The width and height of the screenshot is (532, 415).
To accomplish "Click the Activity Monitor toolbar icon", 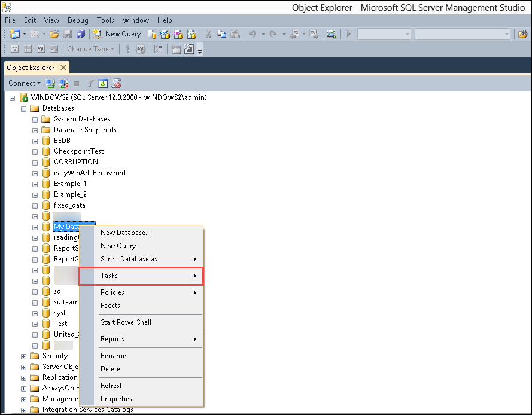I will coord(331,34).
